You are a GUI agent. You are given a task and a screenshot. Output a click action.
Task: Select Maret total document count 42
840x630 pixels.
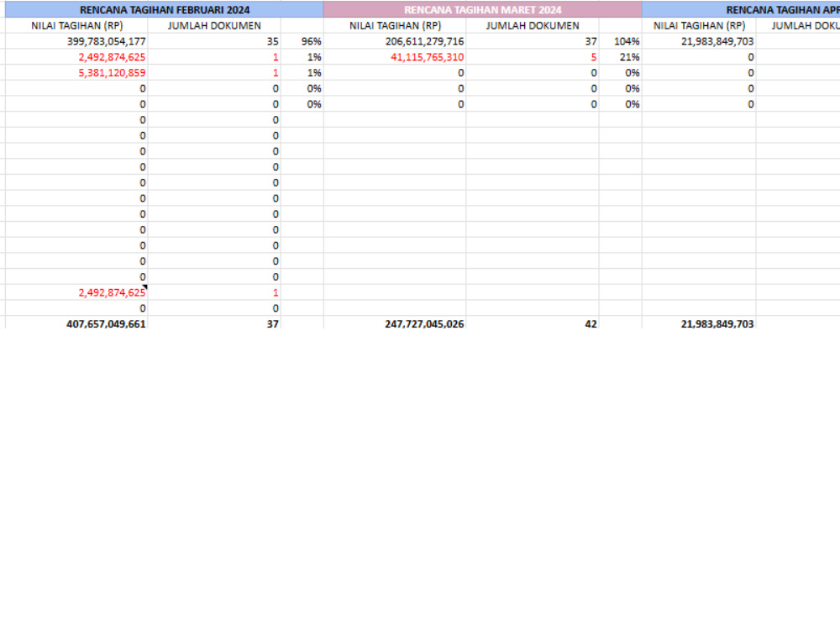coord(533,323)
